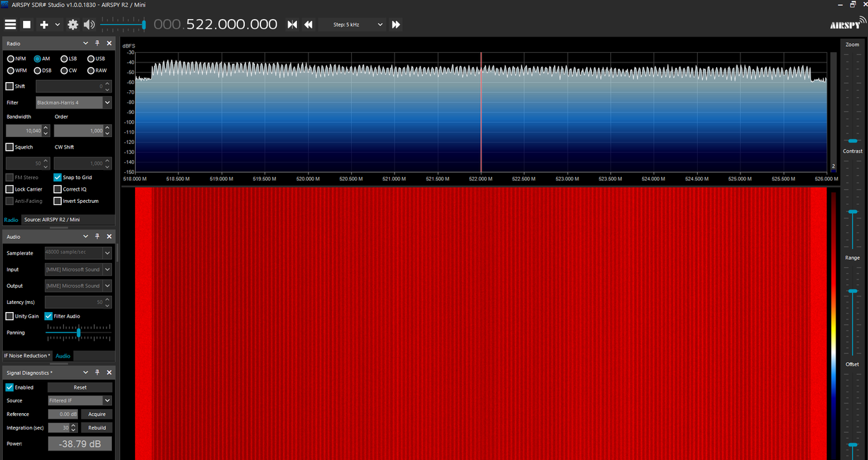Collapse the Audio panel chevron
868x460 pixels.
point(86,237)
